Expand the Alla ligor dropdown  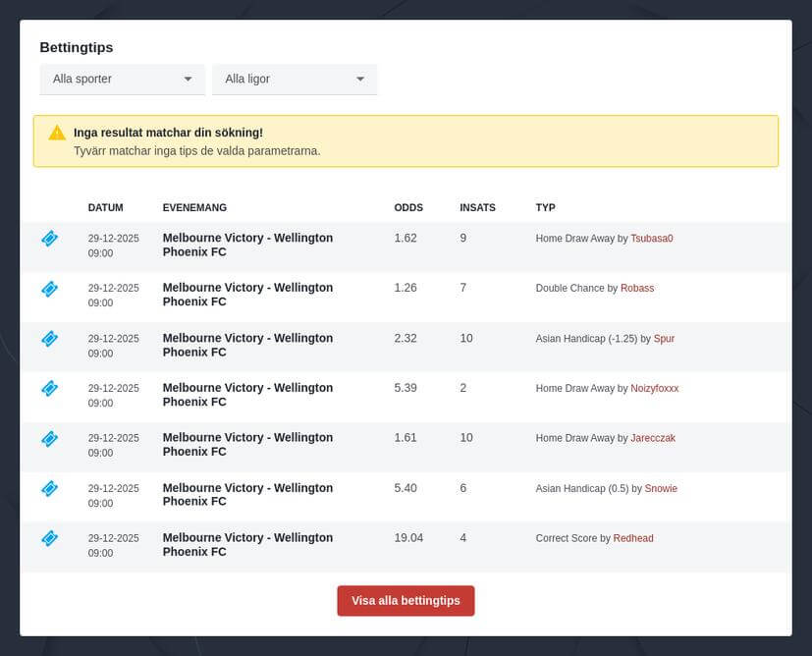(x=295, y=79)
